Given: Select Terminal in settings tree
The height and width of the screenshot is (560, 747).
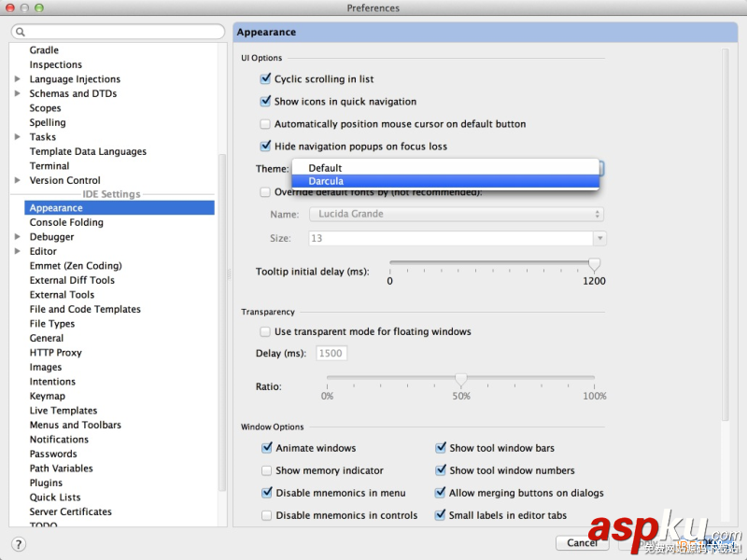Looking at the screenshot, I should click(49, 166).
